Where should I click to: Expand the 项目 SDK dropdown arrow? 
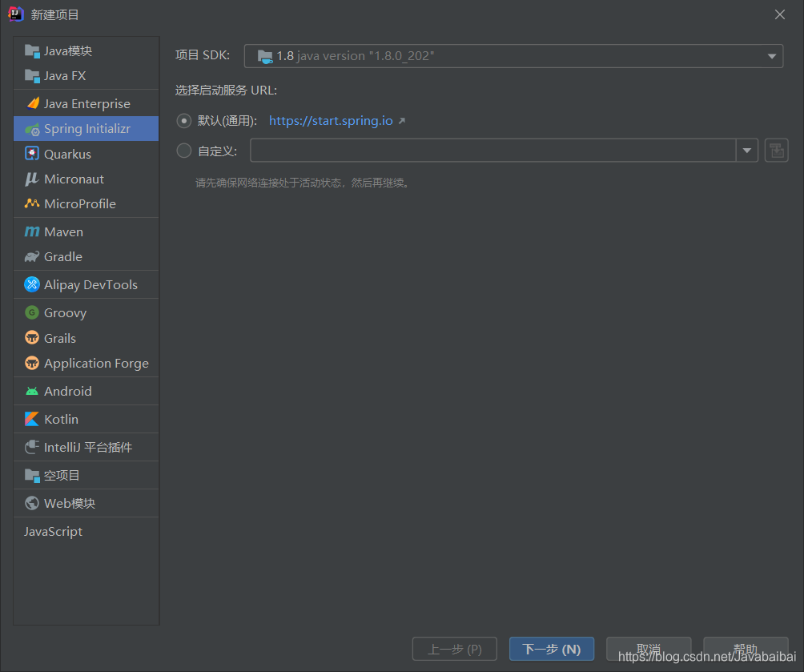coord(772,56)
